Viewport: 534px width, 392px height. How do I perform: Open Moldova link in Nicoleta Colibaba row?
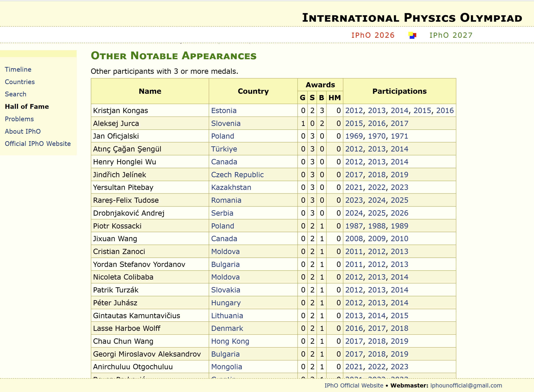(226, 277)
